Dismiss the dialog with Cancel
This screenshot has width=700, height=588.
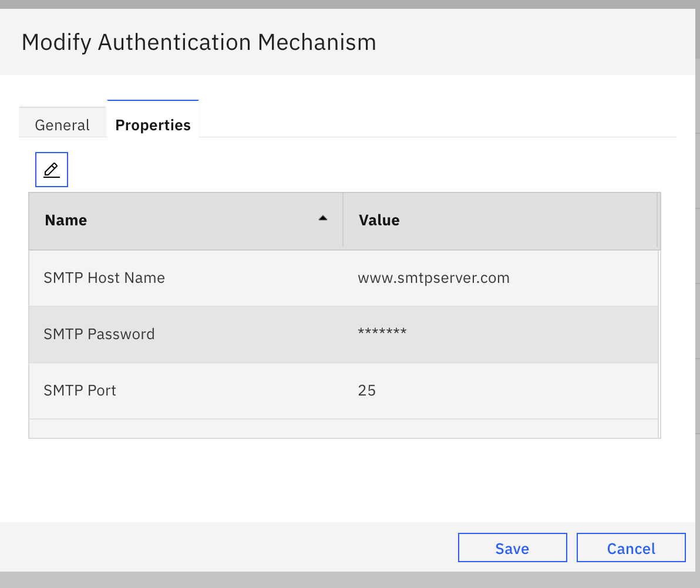click(631, 548)
